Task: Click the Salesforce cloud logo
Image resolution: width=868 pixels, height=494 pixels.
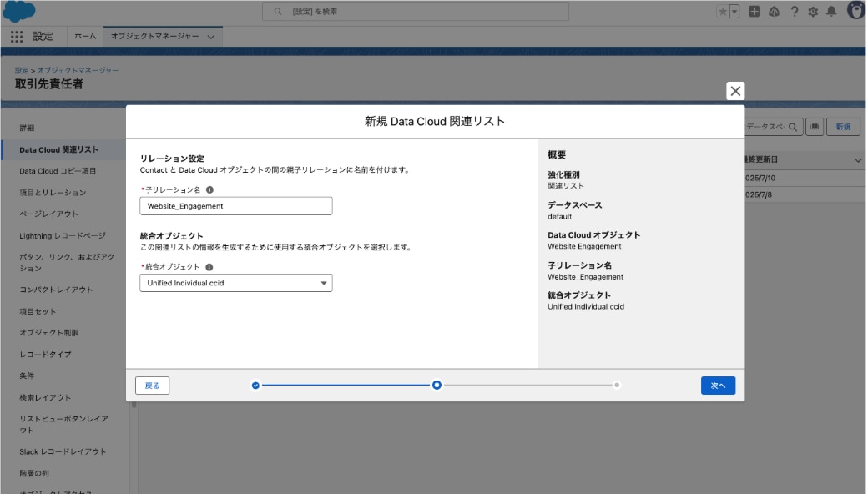Action: coord(20,12)
